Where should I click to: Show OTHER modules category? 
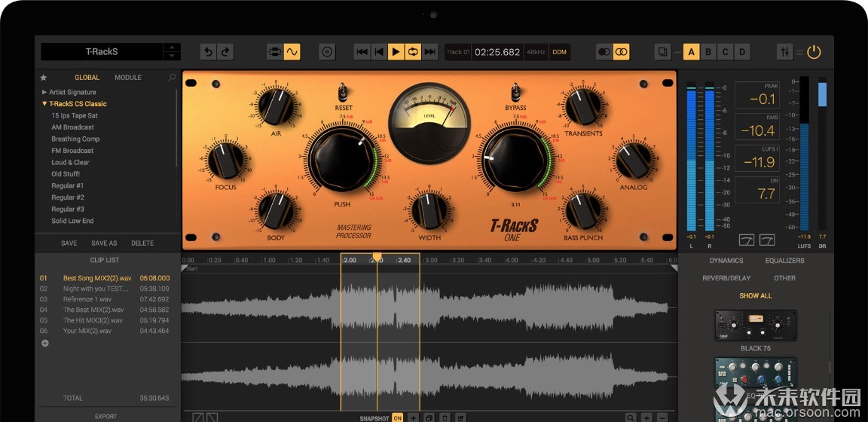[784, 278]
